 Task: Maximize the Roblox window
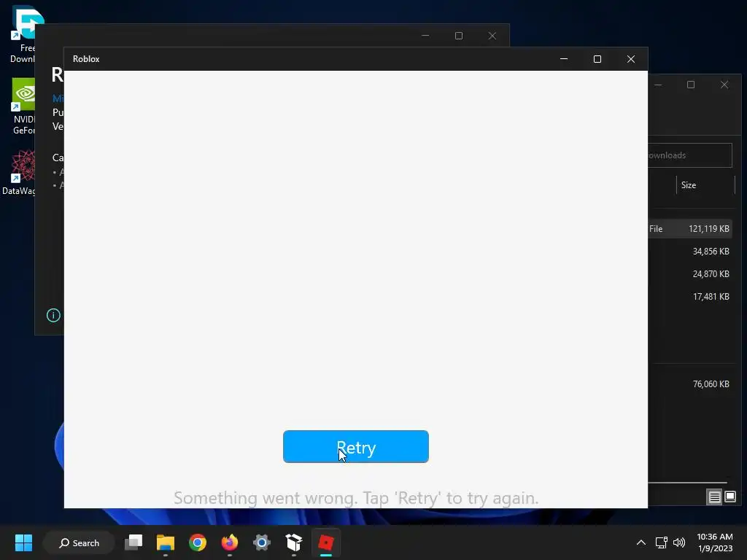coord(597,59)
